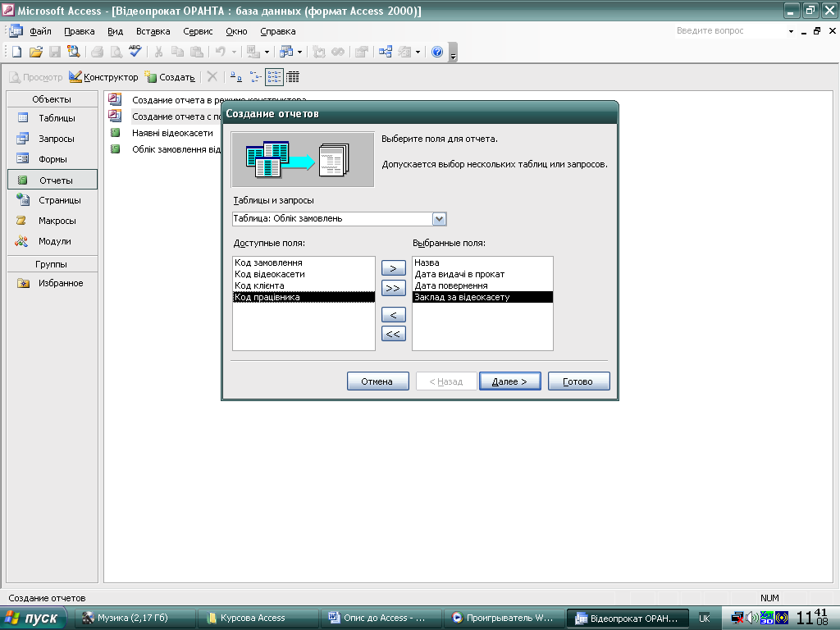Select the Наявні відеокасети report
840x630 pixels.
coord(172,133)
